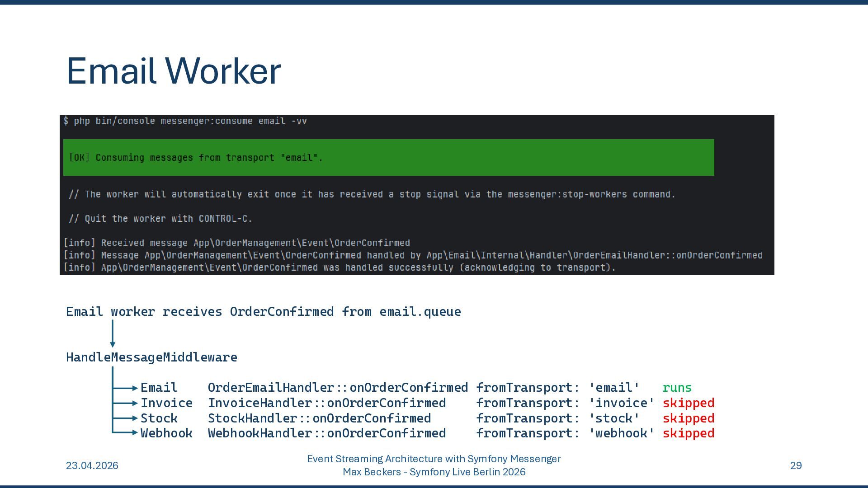
Task: Click the arrow pointing to Stock row
Action: click(125, 418)
